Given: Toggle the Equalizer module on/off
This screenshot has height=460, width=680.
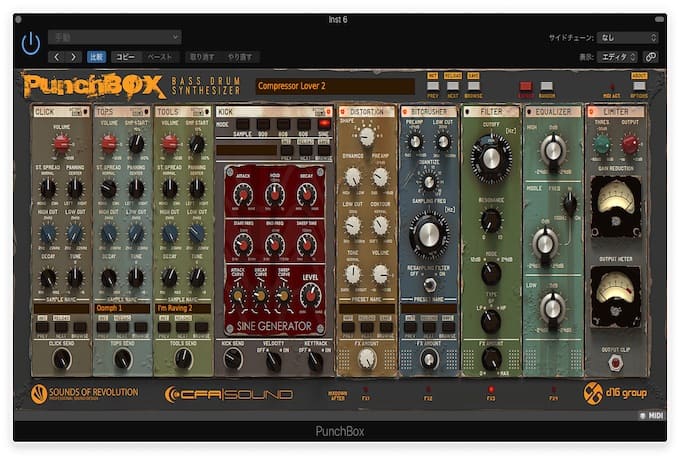Looking at the screenshot, I should pyautogui.click(x=529, y=112).
